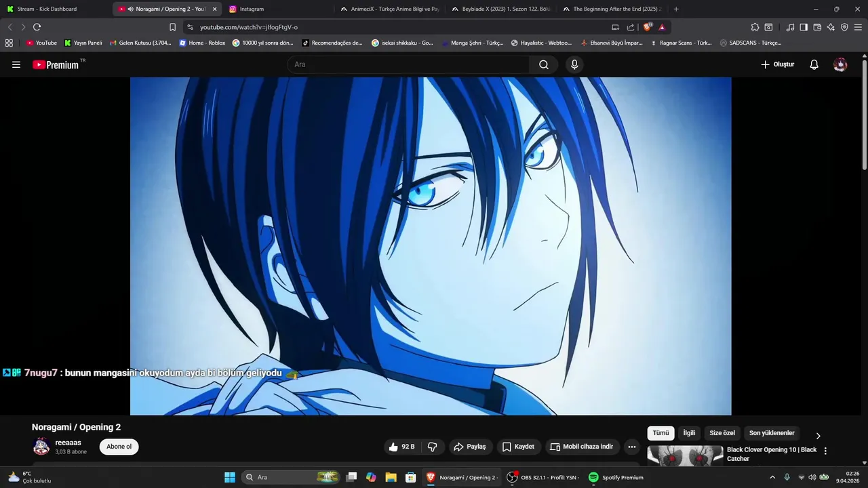Select the Size özel filter chip
Image resolution: width=868 pixels, height=488 pixels.
coord(722,433)
